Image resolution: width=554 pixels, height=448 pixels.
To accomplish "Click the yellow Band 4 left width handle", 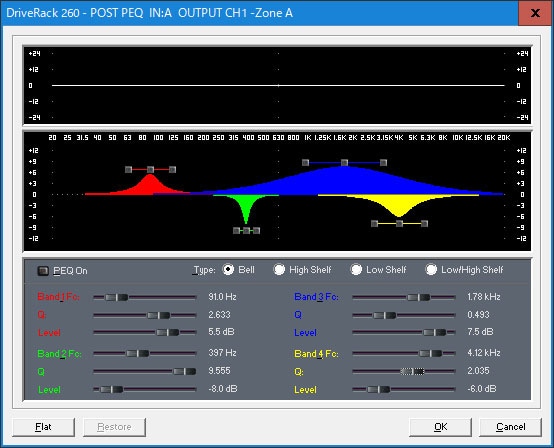I will 375,223.
